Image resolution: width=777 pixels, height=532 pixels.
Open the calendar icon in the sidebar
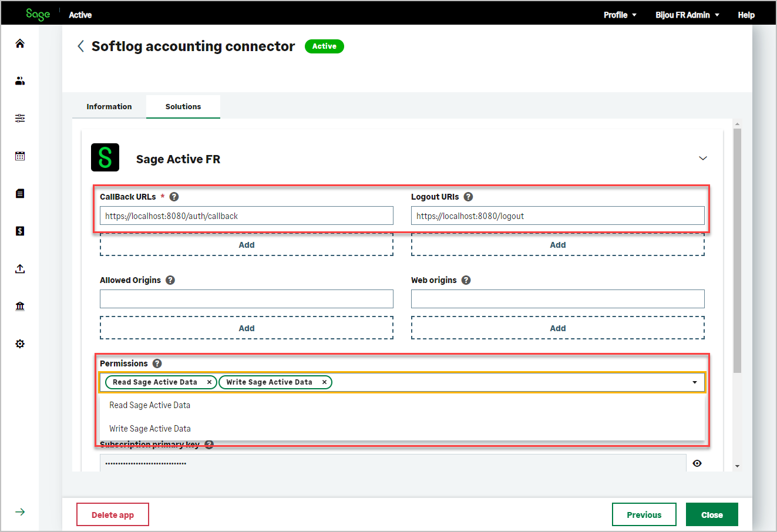(20, 156)
